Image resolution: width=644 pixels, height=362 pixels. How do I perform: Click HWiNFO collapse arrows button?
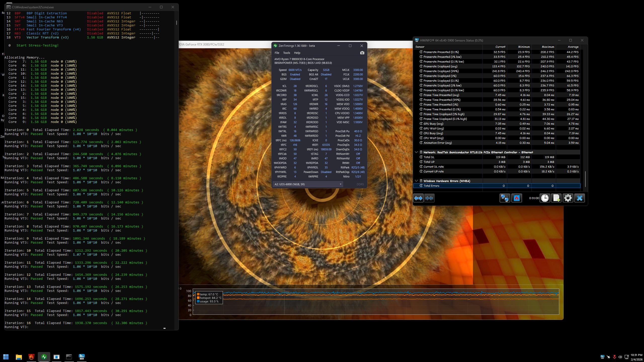pos(429,198)
